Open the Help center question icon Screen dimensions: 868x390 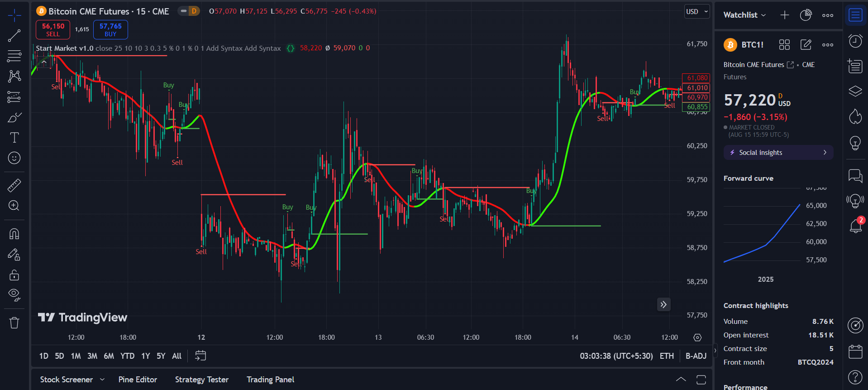855,377
